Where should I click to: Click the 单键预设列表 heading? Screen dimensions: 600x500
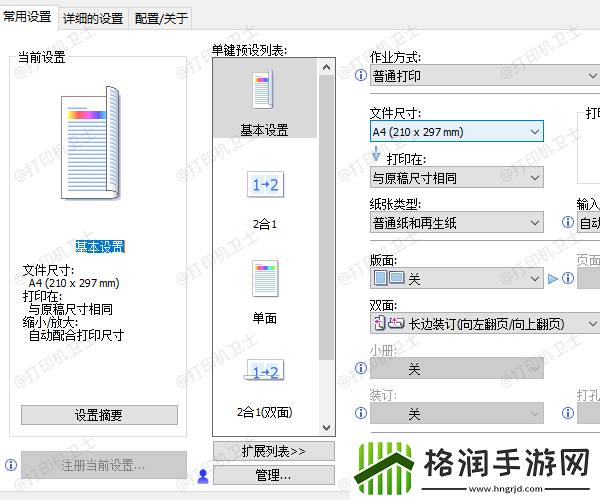click(249, 50)
